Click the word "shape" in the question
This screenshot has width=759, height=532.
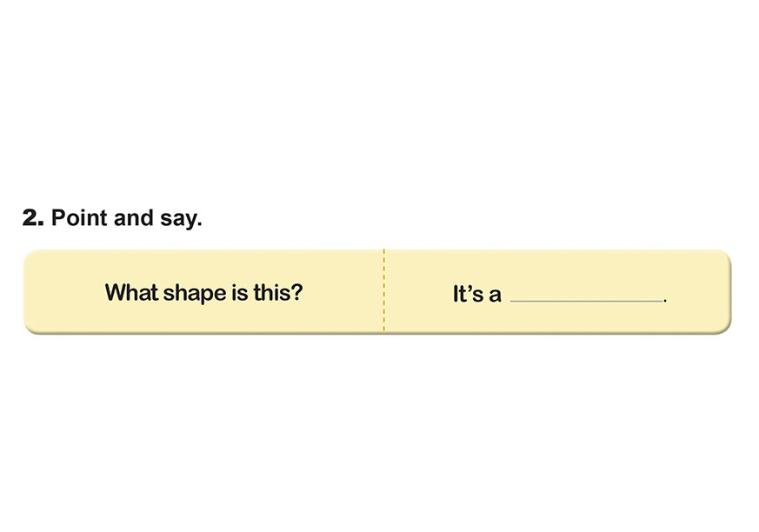pos(190,293)
